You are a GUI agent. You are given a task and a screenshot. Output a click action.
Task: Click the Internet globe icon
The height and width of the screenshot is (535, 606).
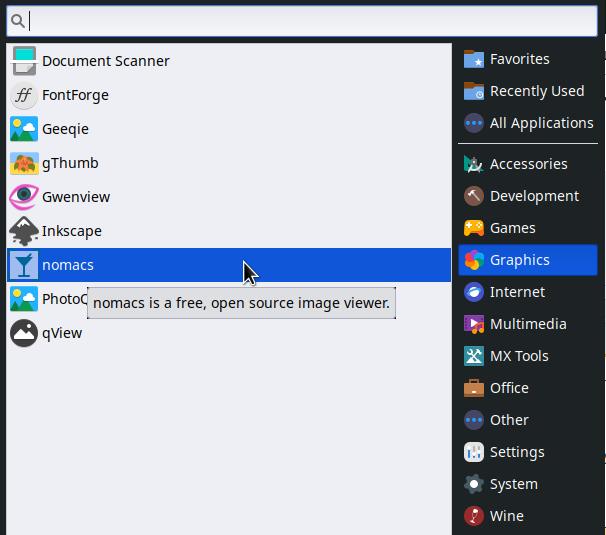pos(473,292)
